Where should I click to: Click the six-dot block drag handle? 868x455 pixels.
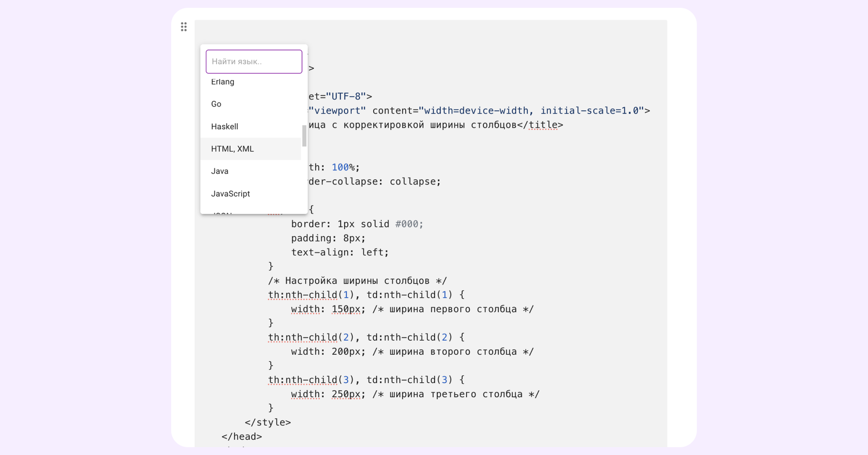click(183, 27)
